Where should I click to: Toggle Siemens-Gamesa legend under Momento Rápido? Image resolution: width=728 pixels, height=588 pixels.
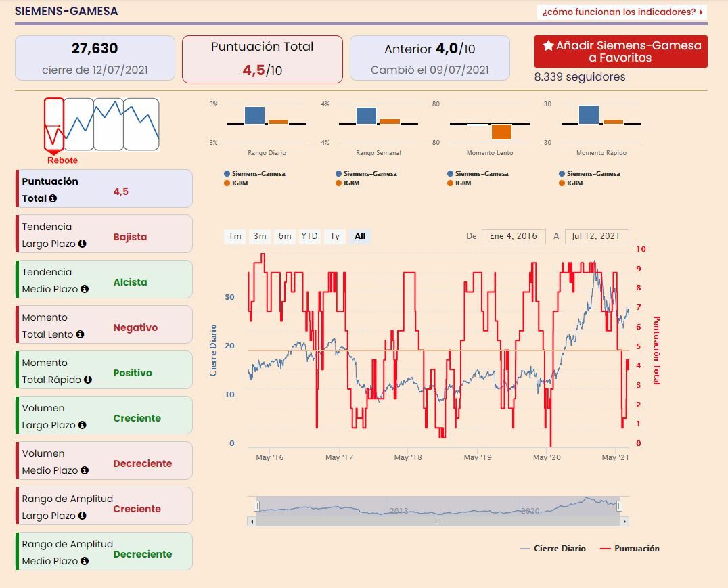589,174
